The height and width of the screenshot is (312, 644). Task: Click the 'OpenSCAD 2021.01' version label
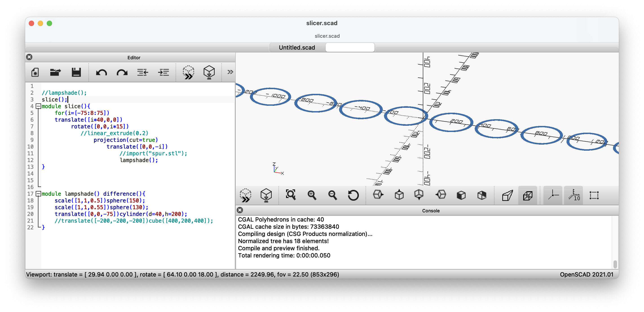tap(587, 274)
